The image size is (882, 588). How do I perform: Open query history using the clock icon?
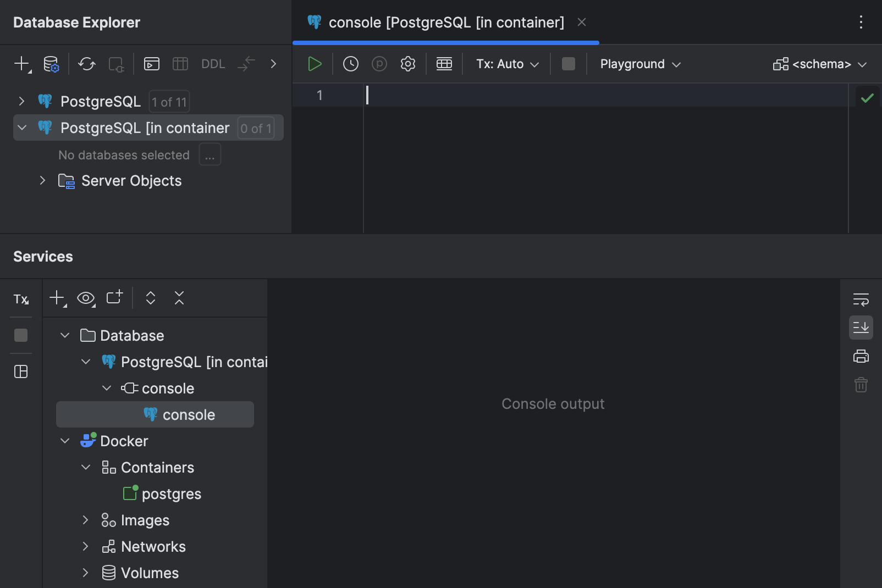tap(350, 63)
